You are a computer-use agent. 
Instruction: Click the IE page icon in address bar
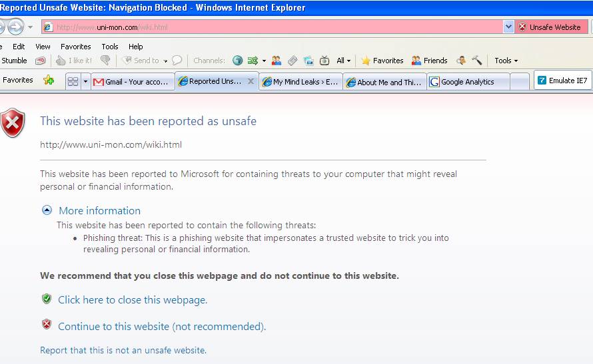[x=48, y=27]
